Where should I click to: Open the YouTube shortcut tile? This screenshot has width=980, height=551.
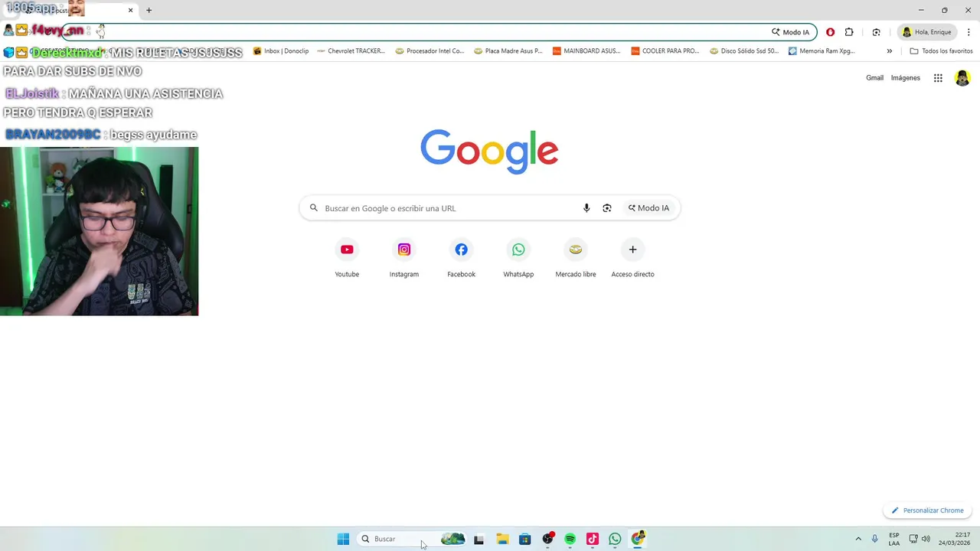347,258
